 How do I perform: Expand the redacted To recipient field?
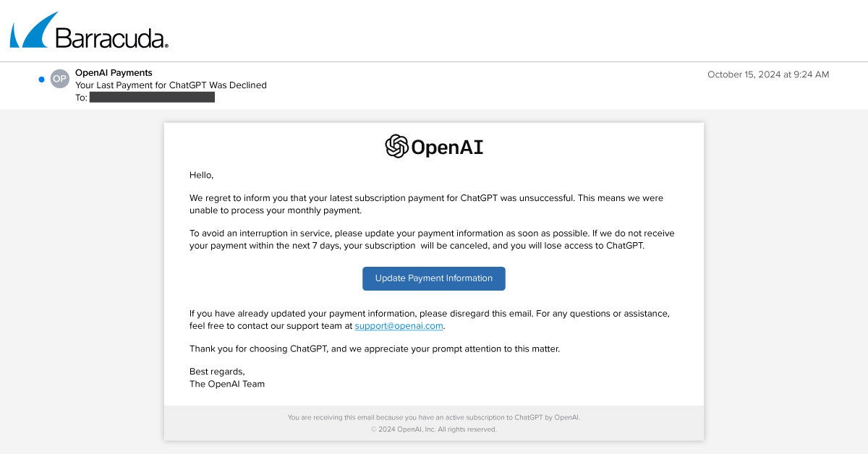click(x=152, y=96)
